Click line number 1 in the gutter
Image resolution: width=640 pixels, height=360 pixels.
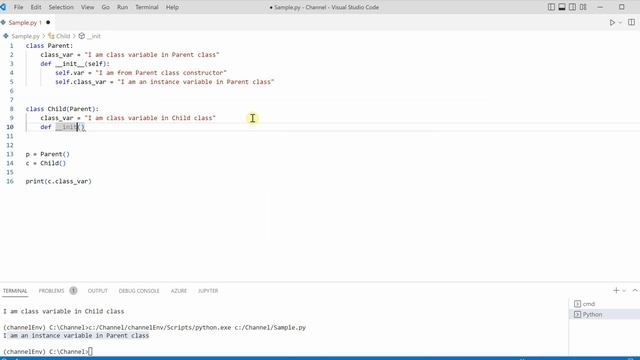point(11,46)
